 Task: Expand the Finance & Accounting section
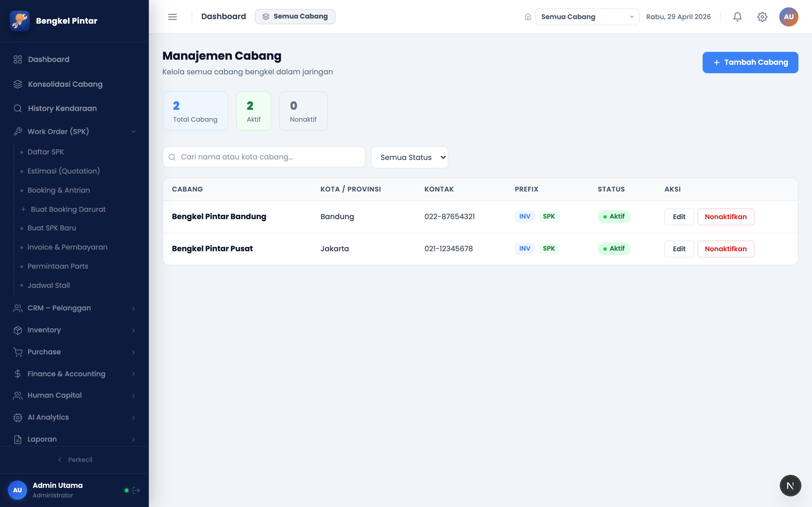pyautogui.click(x=74, y=373)
